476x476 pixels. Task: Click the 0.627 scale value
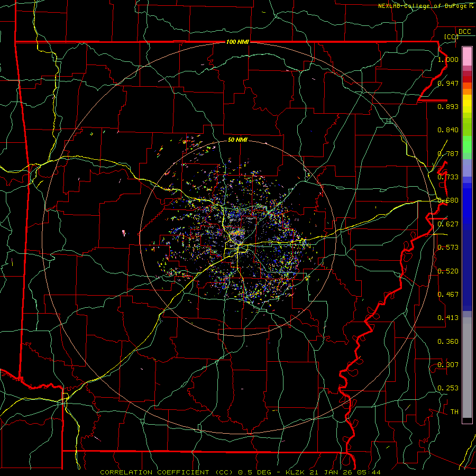[448, 224]
